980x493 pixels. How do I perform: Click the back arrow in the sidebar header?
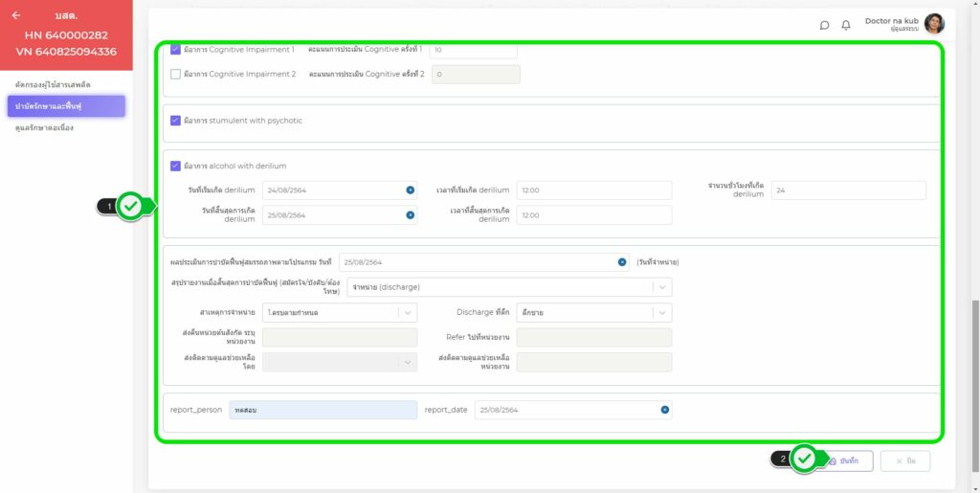pos(16,15)
